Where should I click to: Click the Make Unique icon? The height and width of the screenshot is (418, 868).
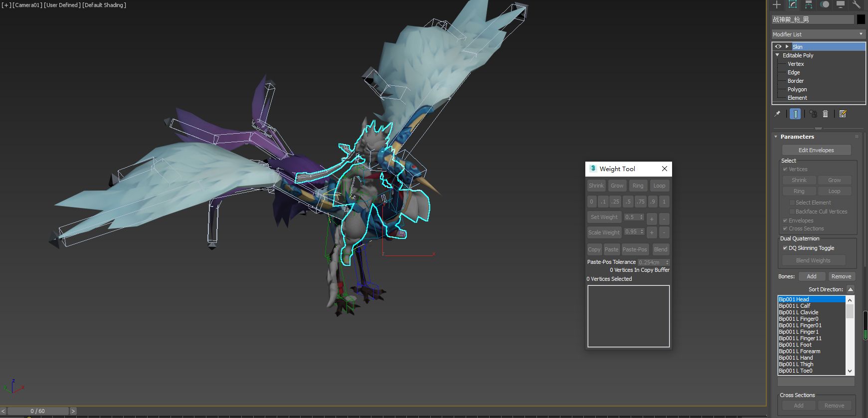click(813, 114)
